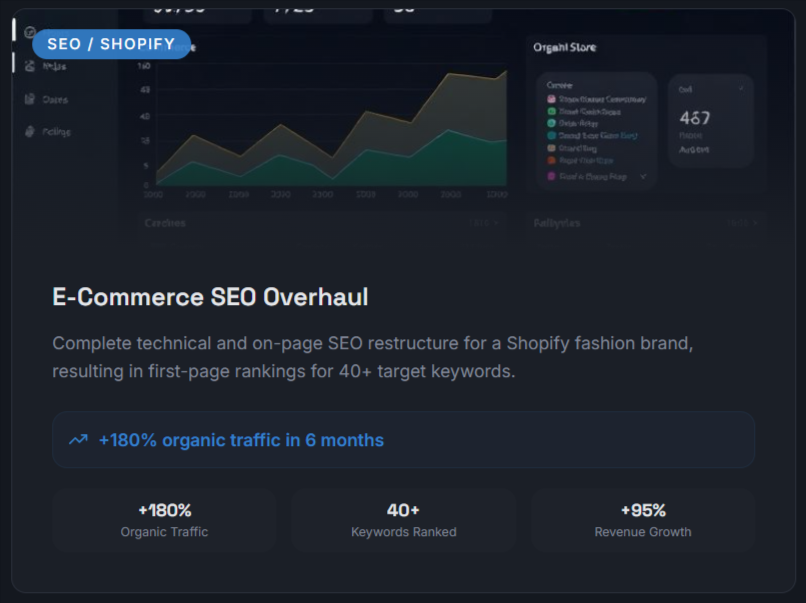Click the purple legend square in Organic Store panel
This screenshot has height=603, width=806.
[551, 176]
